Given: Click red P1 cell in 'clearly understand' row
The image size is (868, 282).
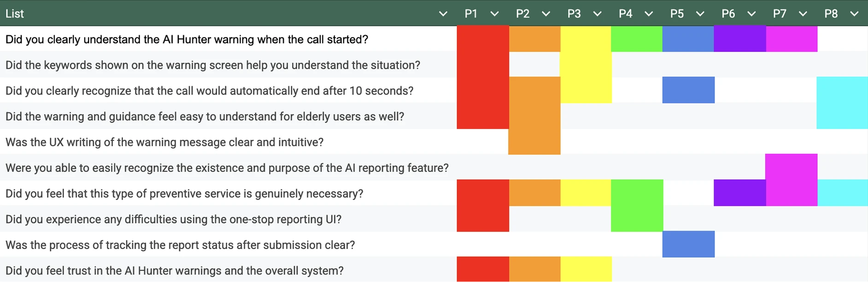Looking at the screenshot, I should tap(483, 39).
